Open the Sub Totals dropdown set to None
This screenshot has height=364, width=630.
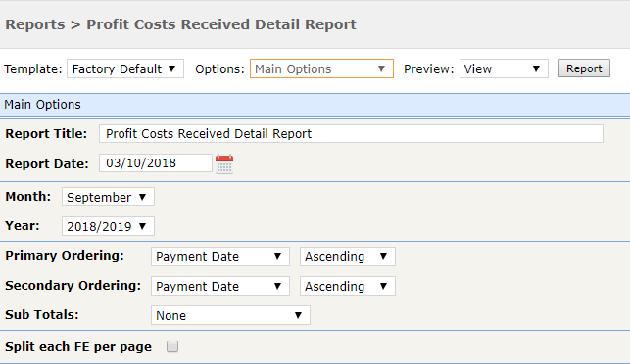click(230, 315)
